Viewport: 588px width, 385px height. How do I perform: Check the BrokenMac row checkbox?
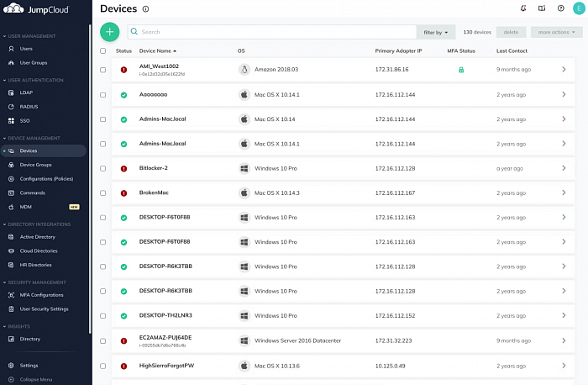point(103,192)
